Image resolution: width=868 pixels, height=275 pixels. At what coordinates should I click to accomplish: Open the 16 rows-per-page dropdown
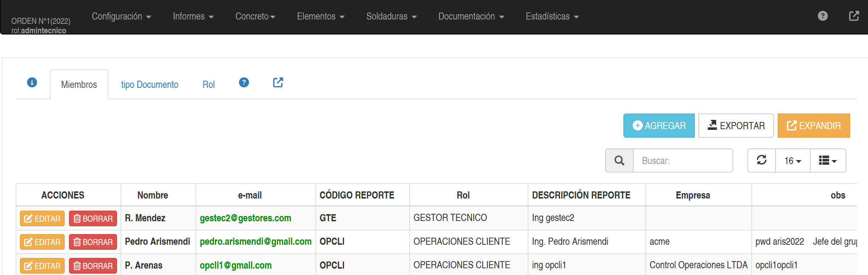pyautogui.click(x=793, y=161)
